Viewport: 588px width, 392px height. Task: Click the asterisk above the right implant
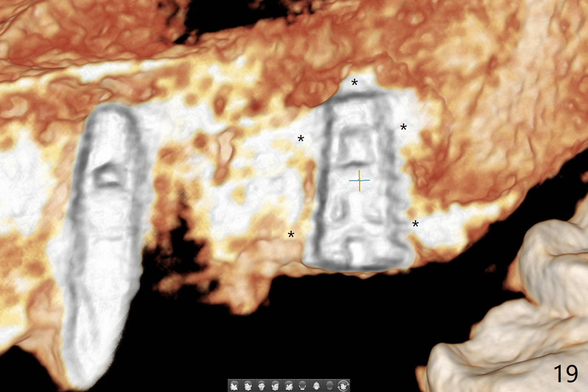pyautogui.click(x=355, y=84)
